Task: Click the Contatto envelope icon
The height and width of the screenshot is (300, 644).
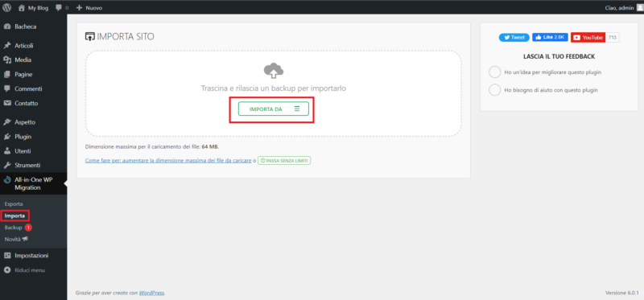Action: pyautogui.click(x=7, y=103)
